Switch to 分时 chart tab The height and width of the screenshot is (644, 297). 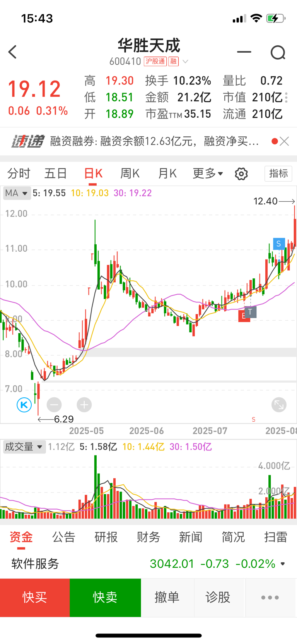pos(19,173)
